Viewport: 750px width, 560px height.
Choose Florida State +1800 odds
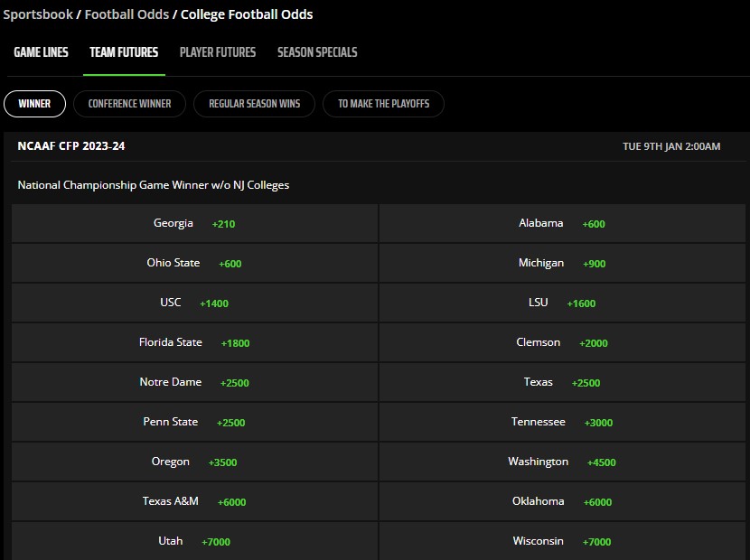(194, 342)
